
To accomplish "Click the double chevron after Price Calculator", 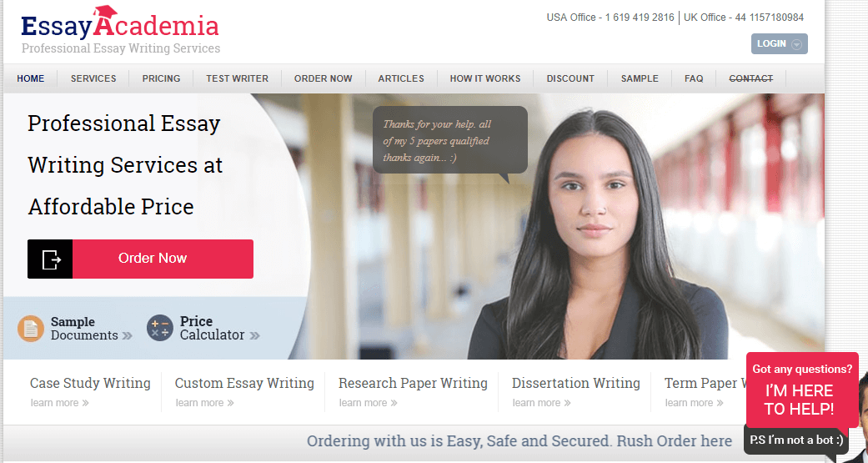I will (x=254, y=335).
